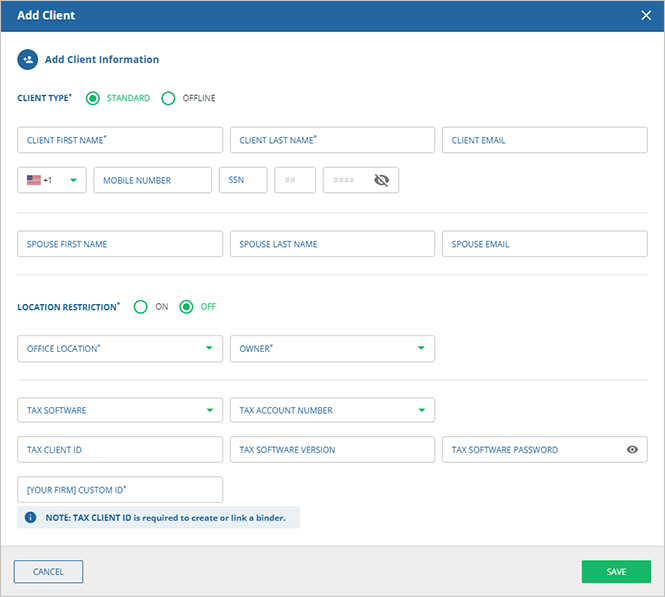This screenshot has height=597, width=665.
Task: Click the info icon in note
Action: pos(31,518)
